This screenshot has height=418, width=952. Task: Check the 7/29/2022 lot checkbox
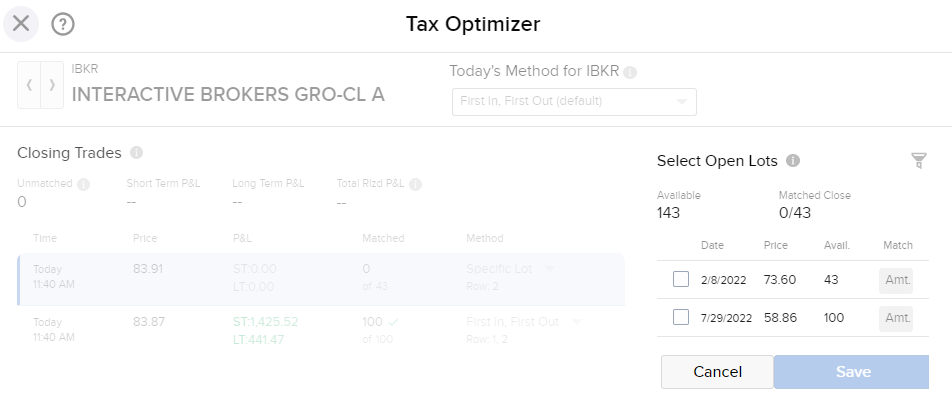[681, 318]
